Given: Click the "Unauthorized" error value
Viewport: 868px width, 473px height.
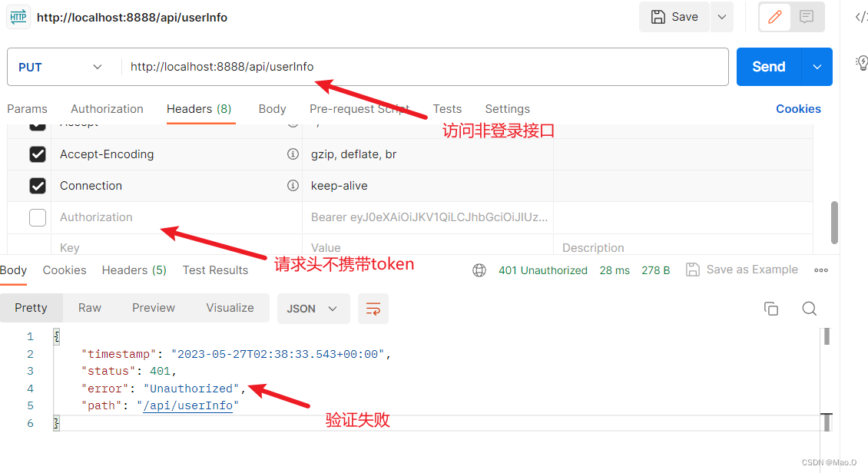Looking at the screenshot, I should (191, 389).
